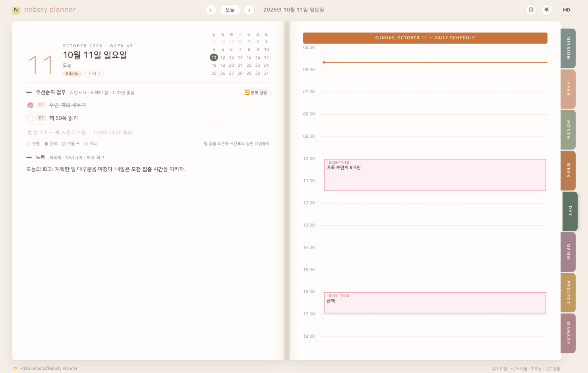
Task: Open the MANAGE side tab
Action: (568, 333)
